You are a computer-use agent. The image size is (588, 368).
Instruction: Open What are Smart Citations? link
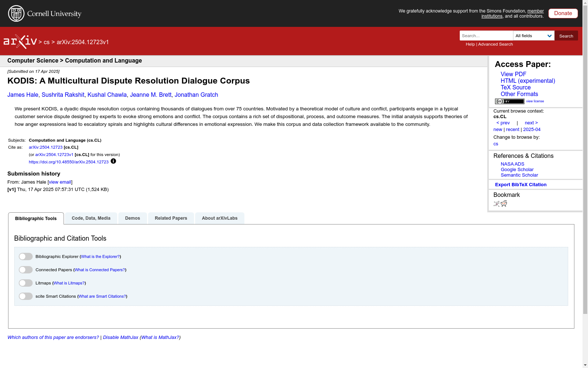(103, 296)
